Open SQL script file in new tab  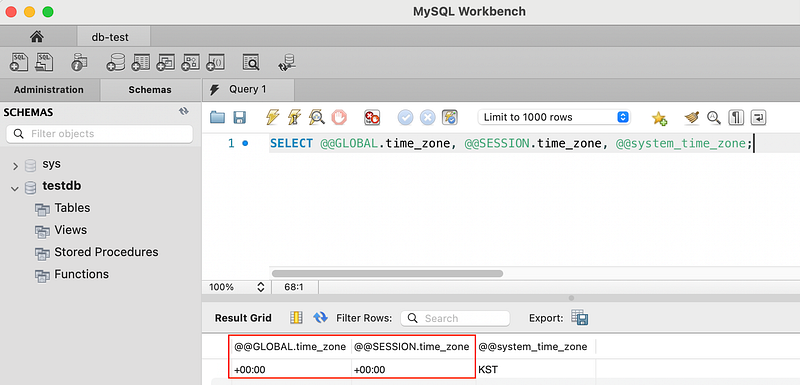pyautogui.click(x=44, y=62)
